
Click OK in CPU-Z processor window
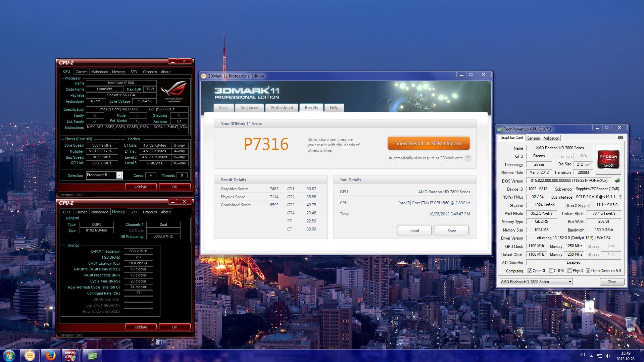[175, 187]
